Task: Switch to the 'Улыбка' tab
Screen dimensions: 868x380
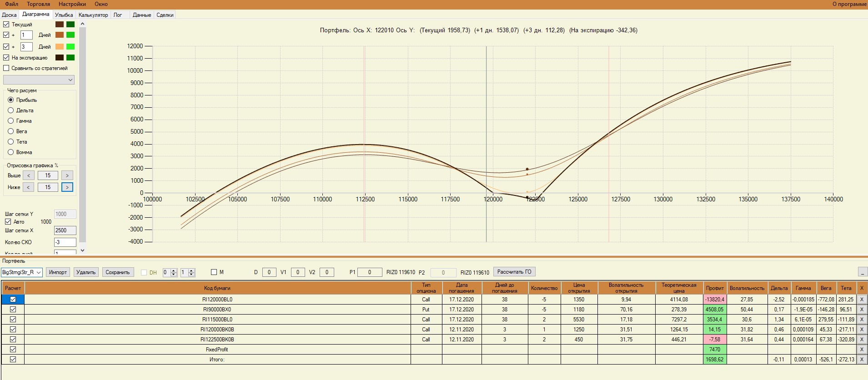Action: point(64,15)
